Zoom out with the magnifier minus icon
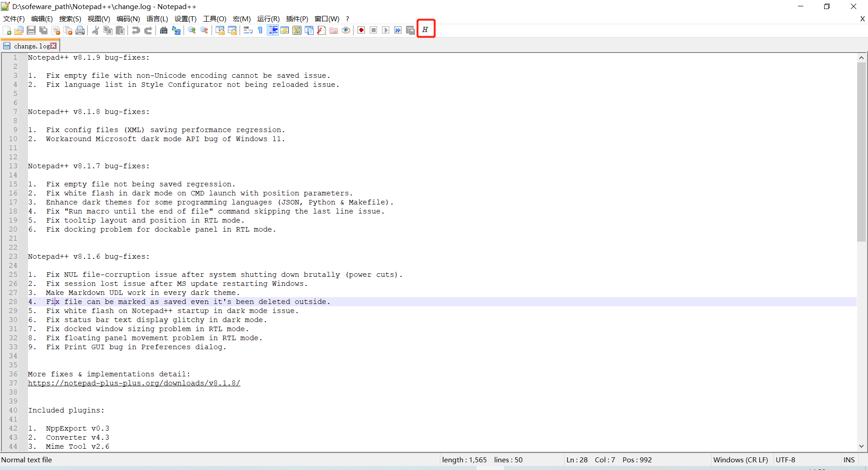This screenshot has width=868, height=470. (204, 30)
